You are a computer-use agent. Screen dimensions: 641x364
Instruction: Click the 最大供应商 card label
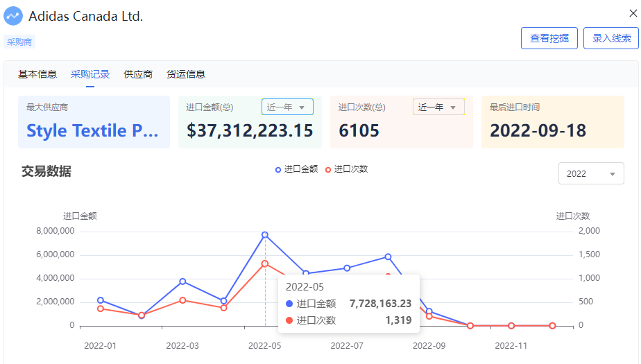click(47, 107)
